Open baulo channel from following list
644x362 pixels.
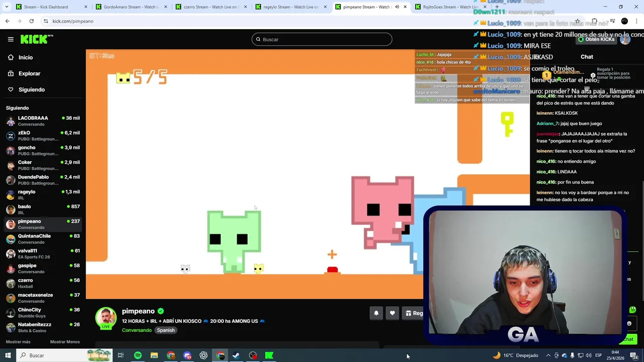click(43, 209)
